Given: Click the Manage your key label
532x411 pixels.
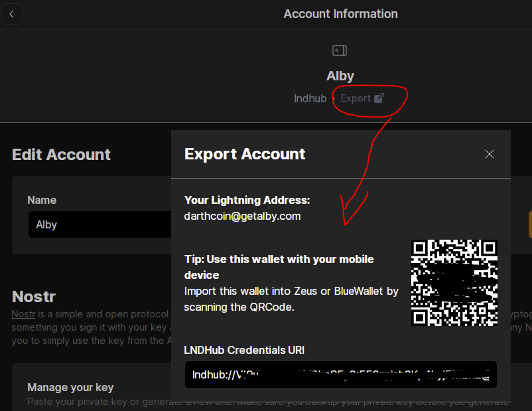Looking at the screenshot, I should pyautogui.click(x=70, y=387).
